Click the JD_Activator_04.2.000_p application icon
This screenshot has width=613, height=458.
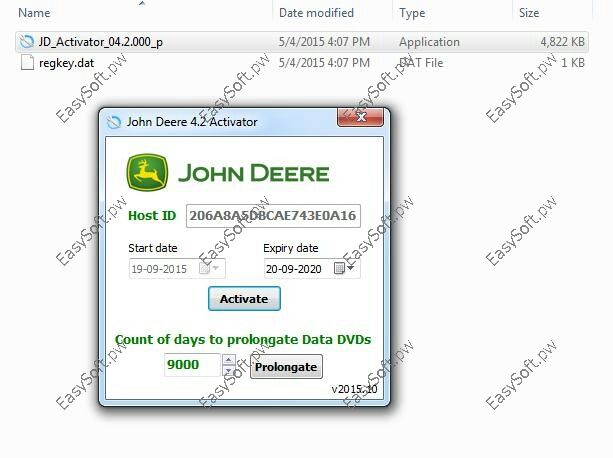(x=27, y=42)
